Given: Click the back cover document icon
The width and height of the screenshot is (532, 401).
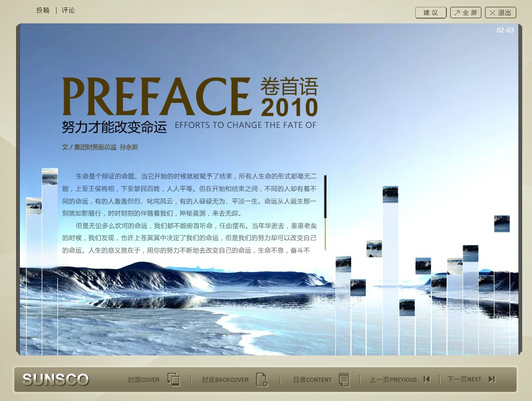Looking at the screenshot, I should 262,379.
